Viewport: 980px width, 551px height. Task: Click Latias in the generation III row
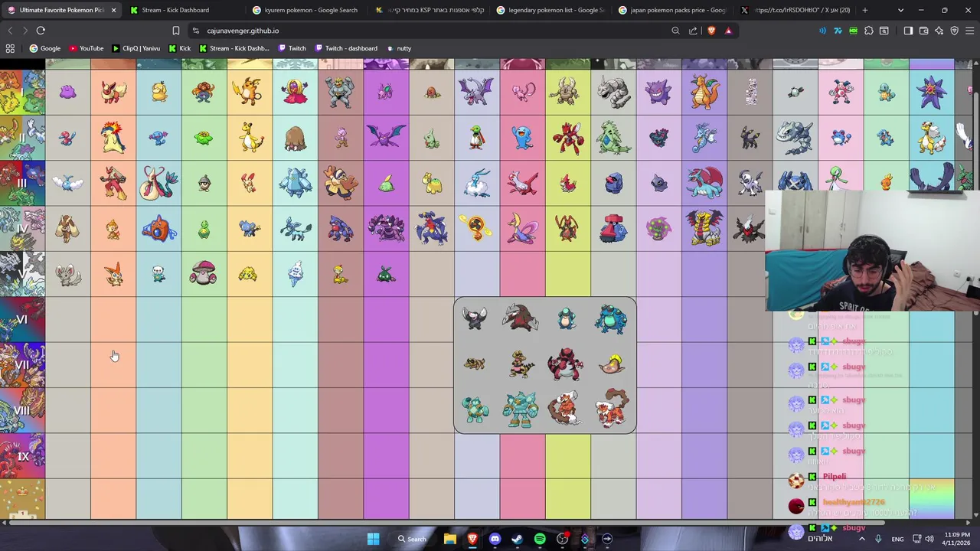point(523,184)
